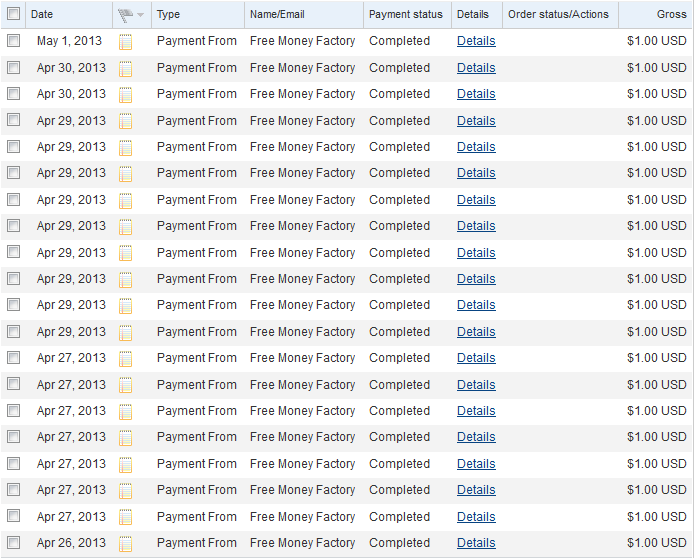Click the flag icon in the table header
Image resolution: width=698 pixels, height=558 pixels.
coord(125,15)
